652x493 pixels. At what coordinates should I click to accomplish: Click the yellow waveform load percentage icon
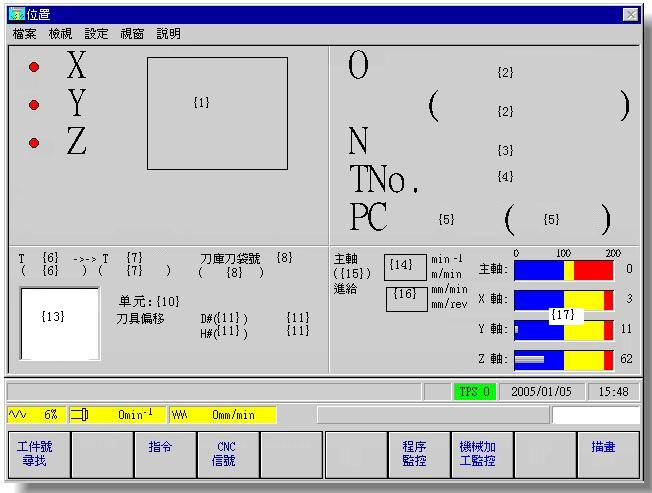click(x=18, y=414)
